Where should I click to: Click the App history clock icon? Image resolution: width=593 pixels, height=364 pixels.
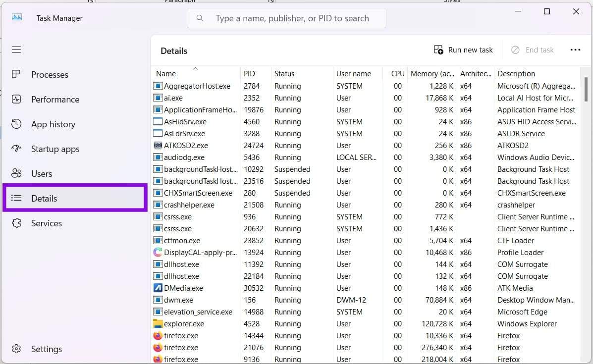[16, 124]
